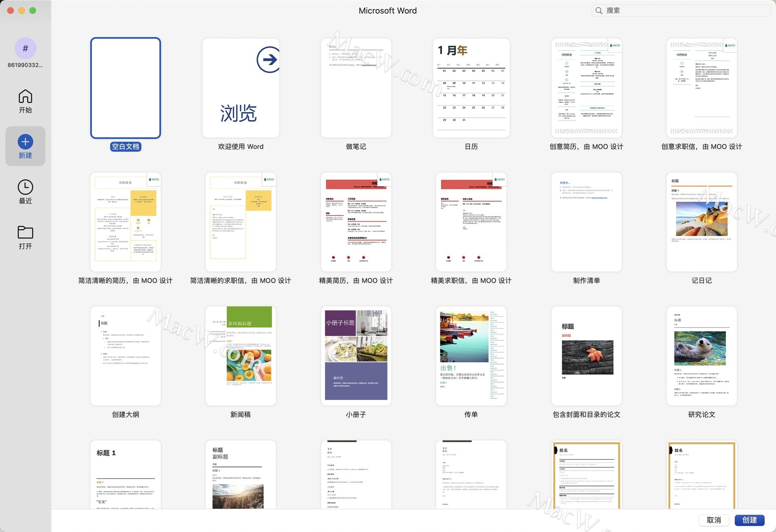Choose the 做笔记 template

point(356,88)
